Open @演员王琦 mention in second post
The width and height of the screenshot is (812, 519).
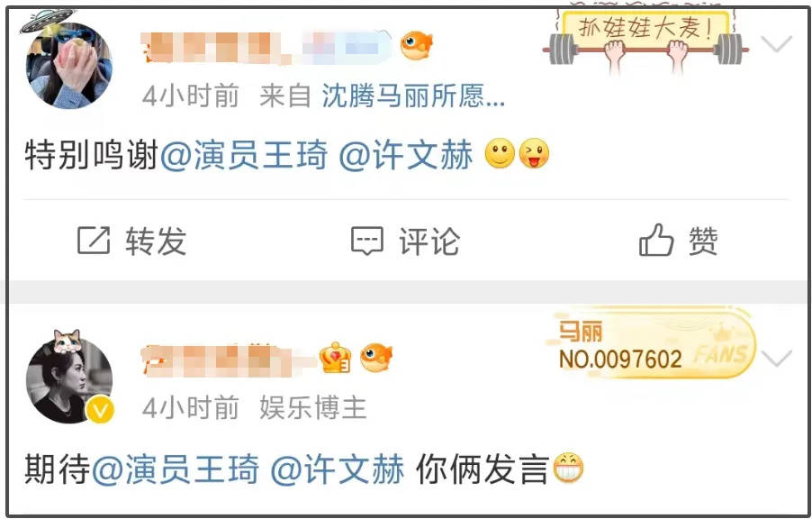tap(175, 469)
